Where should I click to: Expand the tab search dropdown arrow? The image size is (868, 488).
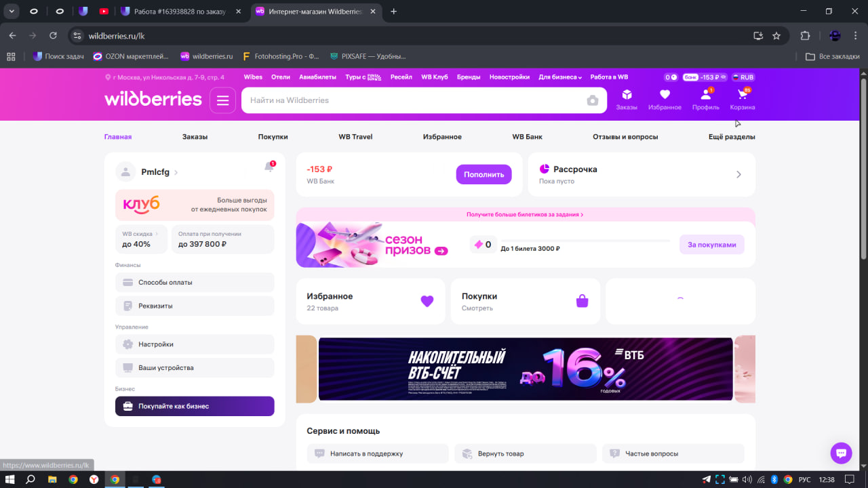pos(12,11)
